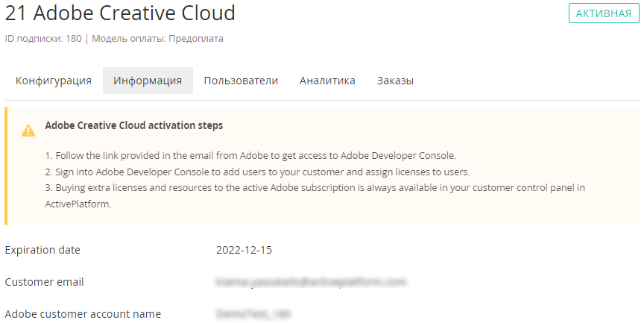Viewport: 644px width, 323px height.
Task: Switch to the Пользователи tab
Action: (241, 81)
